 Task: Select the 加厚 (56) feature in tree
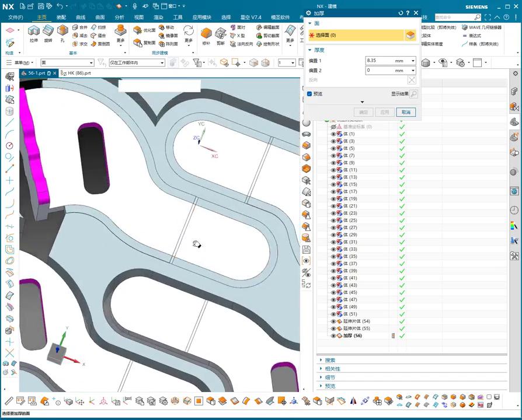click(x=352, y=336)
